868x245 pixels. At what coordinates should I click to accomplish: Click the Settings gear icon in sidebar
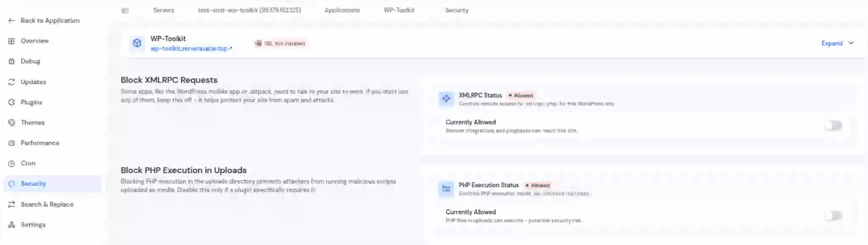(11, 225)
